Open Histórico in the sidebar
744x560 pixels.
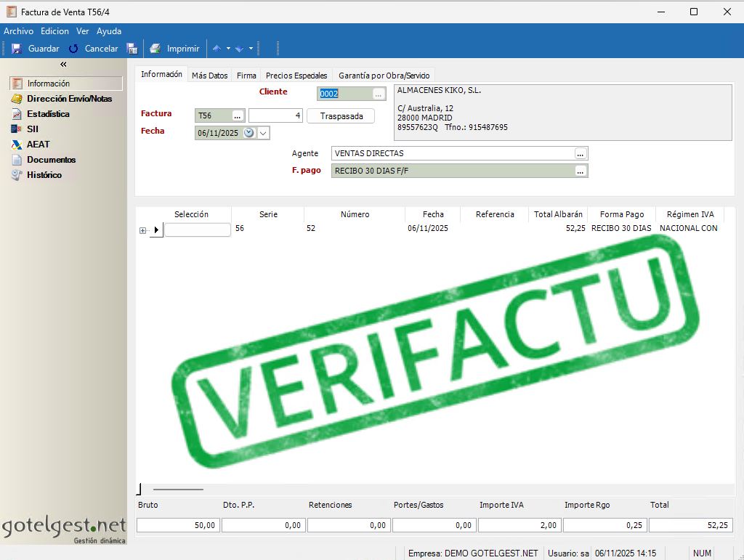click(44, 175)
